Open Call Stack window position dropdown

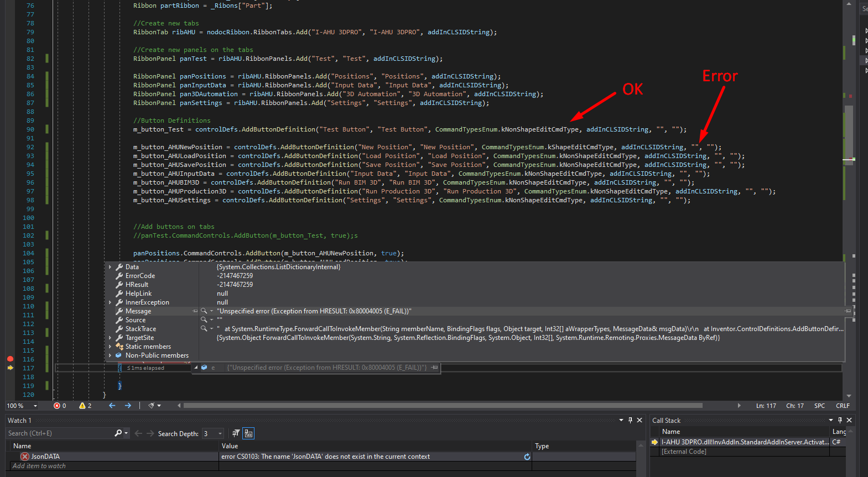click(x=830, y=420)
